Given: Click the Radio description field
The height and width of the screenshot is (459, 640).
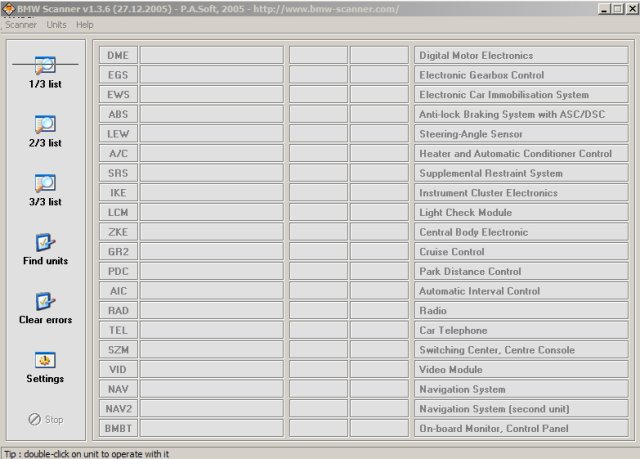Looking at the screenshot, I should pyautogui.click(x=521, y=310).
